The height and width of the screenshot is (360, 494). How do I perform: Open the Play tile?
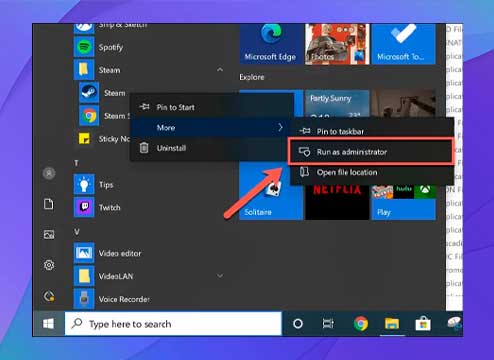point(403,202)
